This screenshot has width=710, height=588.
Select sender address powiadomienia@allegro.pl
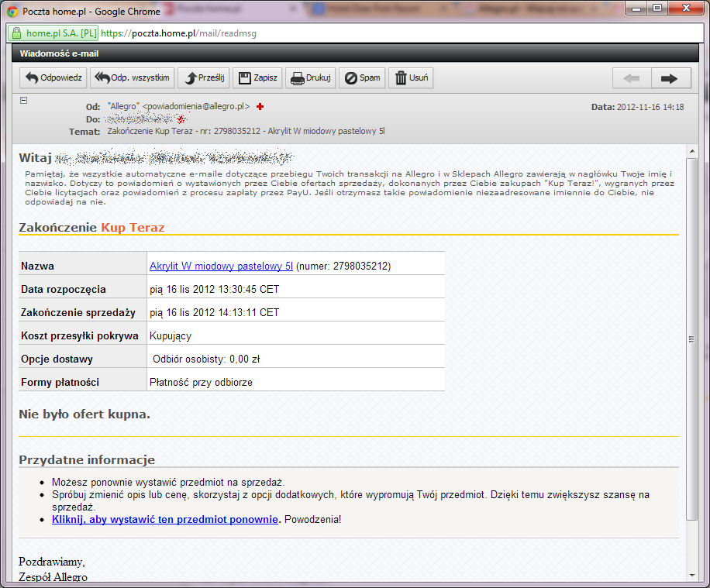[x=196, y=106]
